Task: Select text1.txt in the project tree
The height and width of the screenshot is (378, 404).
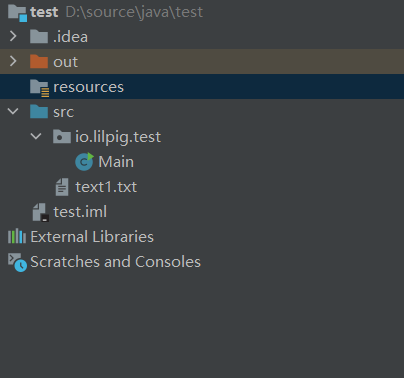Action: pyautogui.click(x=106, y=187)
